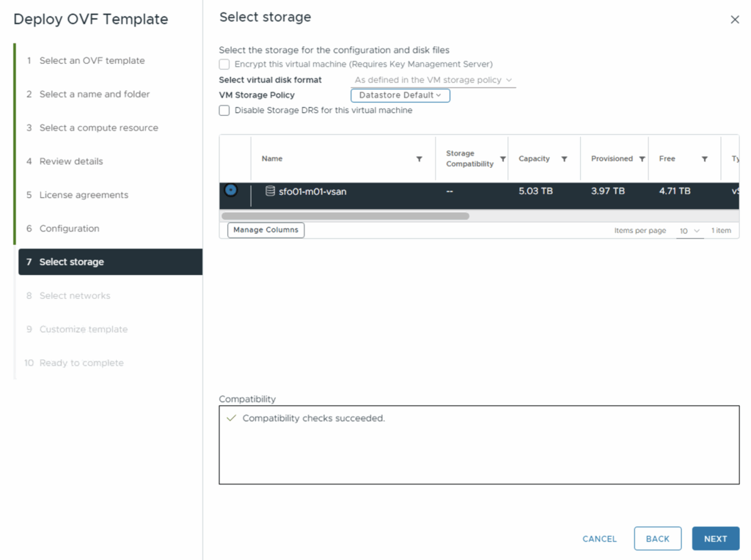Image resolution: width=751 pixels, height=560 pixels.
Task: Click the Free column filter icon
Action: tap(704, 159)
